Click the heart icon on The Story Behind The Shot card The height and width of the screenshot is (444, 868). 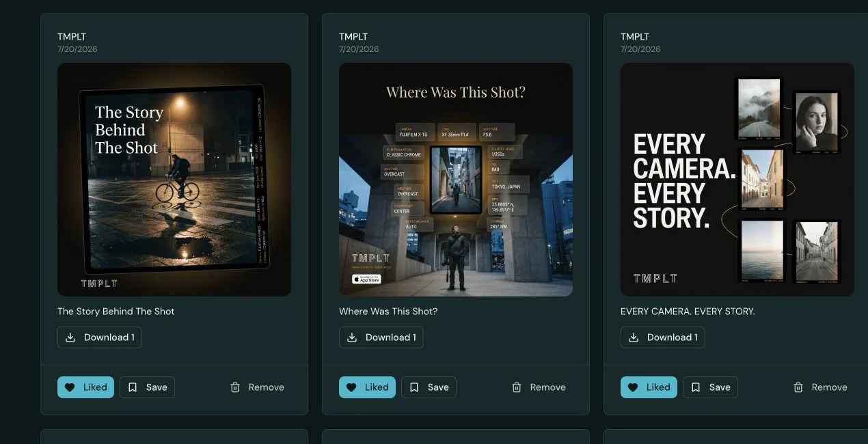[70, 387]
